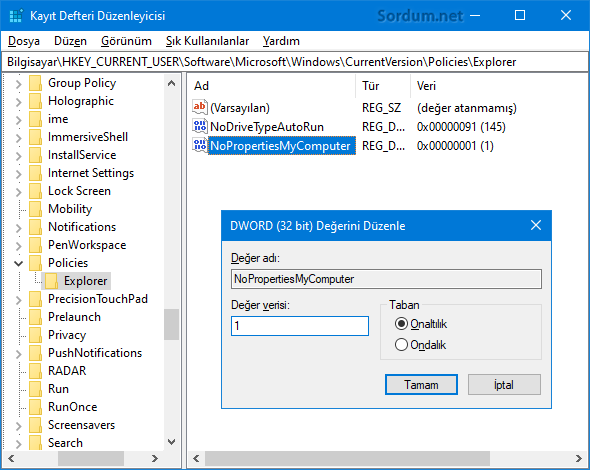Click the Run folder icon

pyautogui.click(x=35, y=389)
